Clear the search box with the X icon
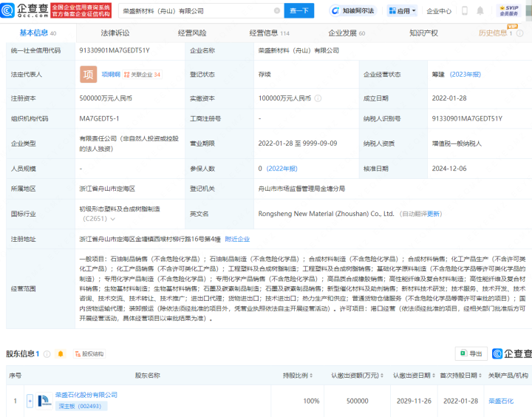 tap(277, 11)
